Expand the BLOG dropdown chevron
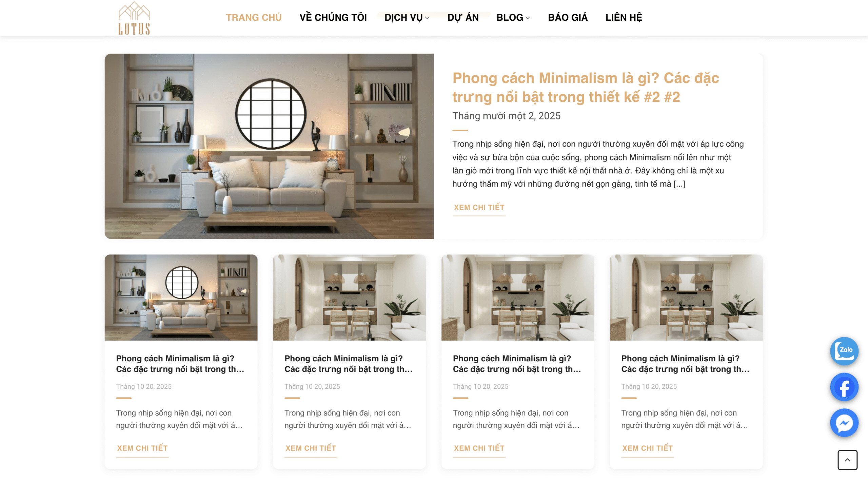This screenshot has height=479, width=868. coord(528,18)
